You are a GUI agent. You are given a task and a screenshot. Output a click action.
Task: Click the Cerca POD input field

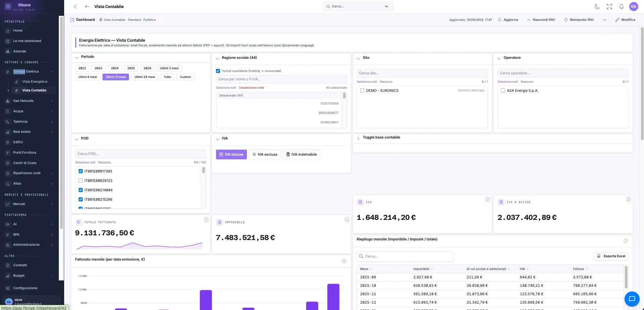coord(140,154)
